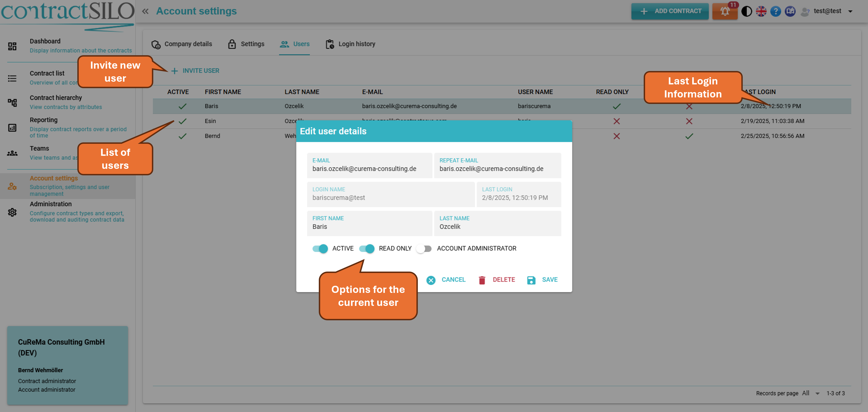Toggle the READ ONLY switch
Screen dimensions: 868x412
pos(367,249)
